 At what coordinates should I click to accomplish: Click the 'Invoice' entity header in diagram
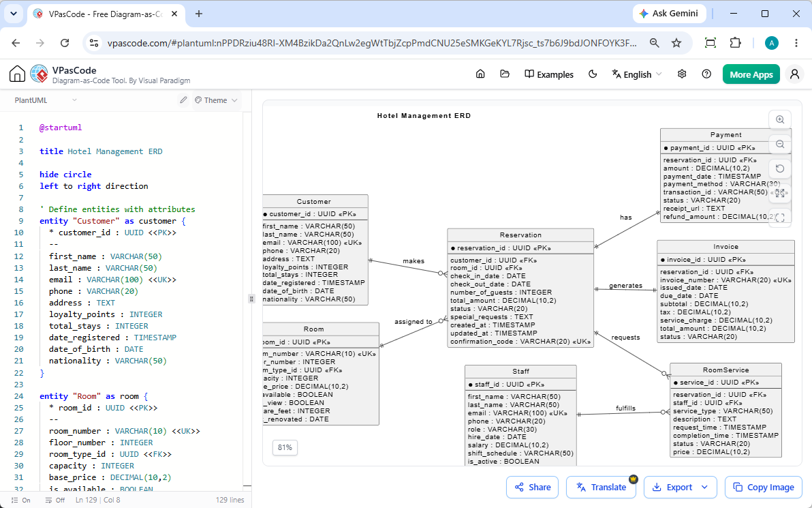pyautogui.click(x=725, y=247)
